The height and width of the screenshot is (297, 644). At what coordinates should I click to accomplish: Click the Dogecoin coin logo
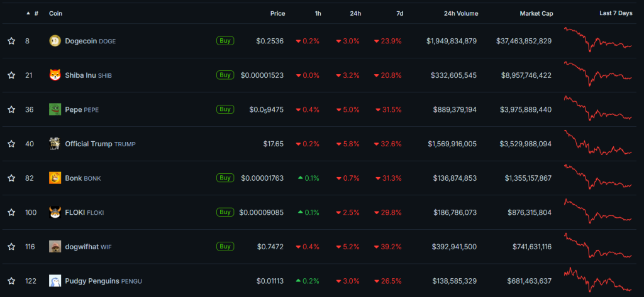click(x=55, y=41)
